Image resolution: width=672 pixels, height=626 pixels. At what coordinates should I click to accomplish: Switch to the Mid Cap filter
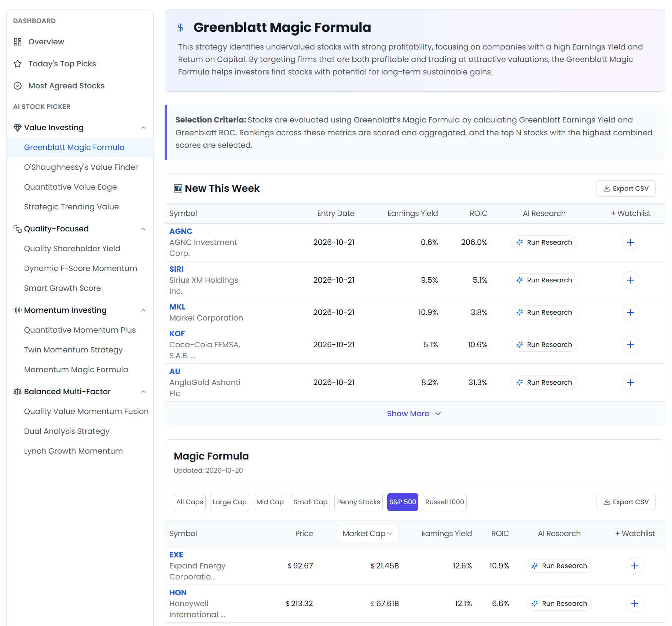pos(270,502)
